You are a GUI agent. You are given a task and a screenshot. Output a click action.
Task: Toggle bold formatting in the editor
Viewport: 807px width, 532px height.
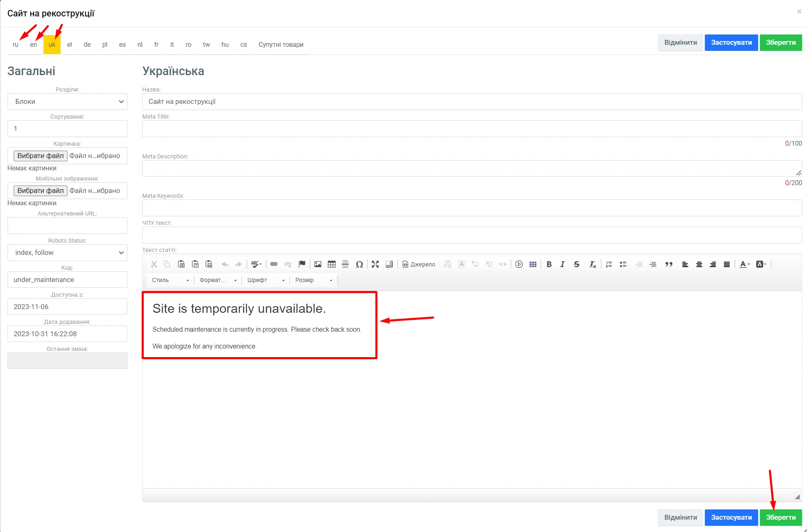(x=549, y=264)
